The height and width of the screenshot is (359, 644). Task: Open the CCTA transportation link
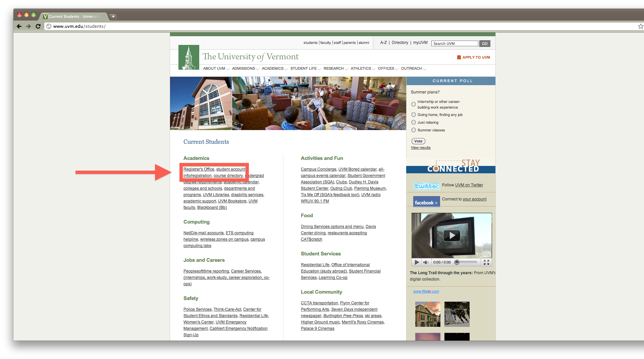coord(319,303)
